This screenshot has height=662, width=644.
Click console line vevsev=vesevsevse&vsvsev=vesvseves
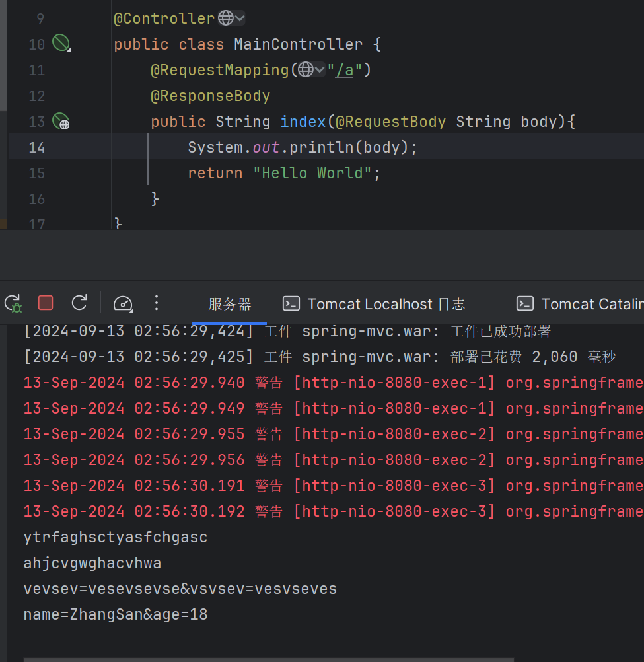click(180, 589)
